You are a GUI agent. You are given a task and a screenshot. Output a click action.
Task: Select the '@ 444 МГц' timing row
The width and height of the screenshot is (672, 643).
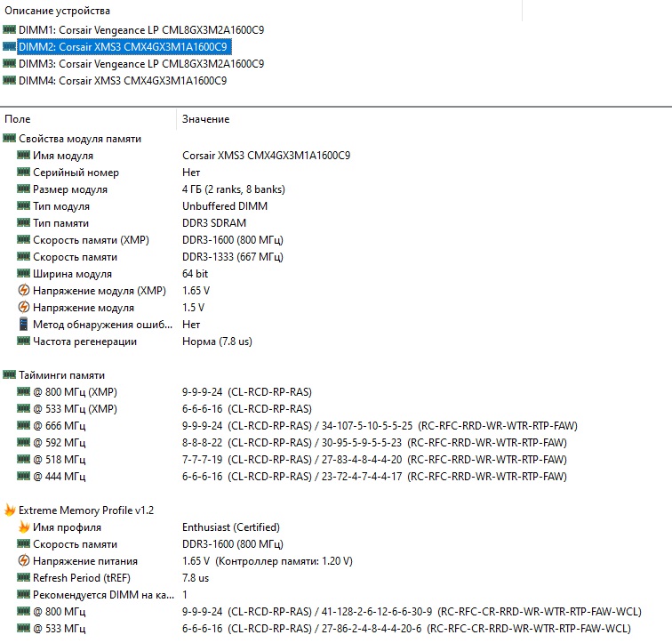(60, 477)
